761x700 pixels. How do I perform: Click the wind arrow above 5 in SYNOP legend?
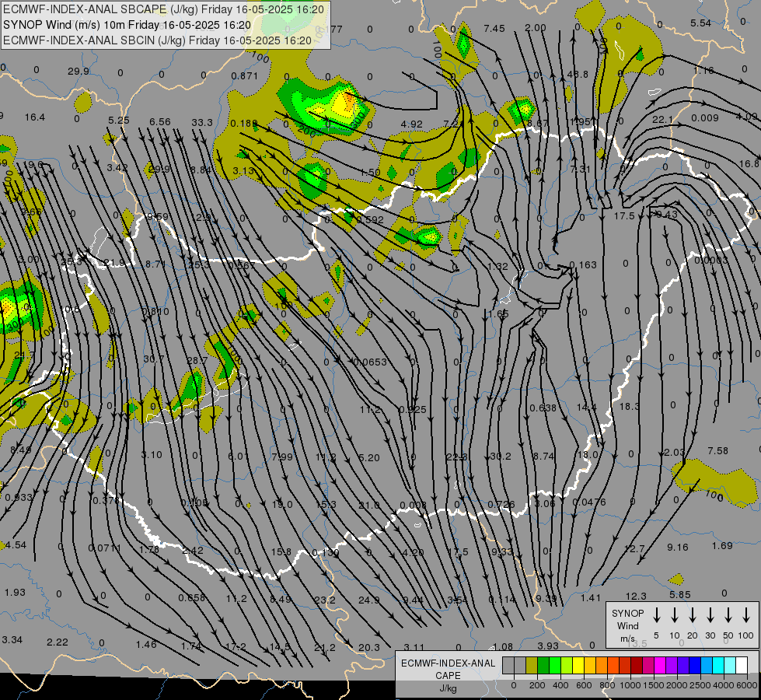pos(656,615)
